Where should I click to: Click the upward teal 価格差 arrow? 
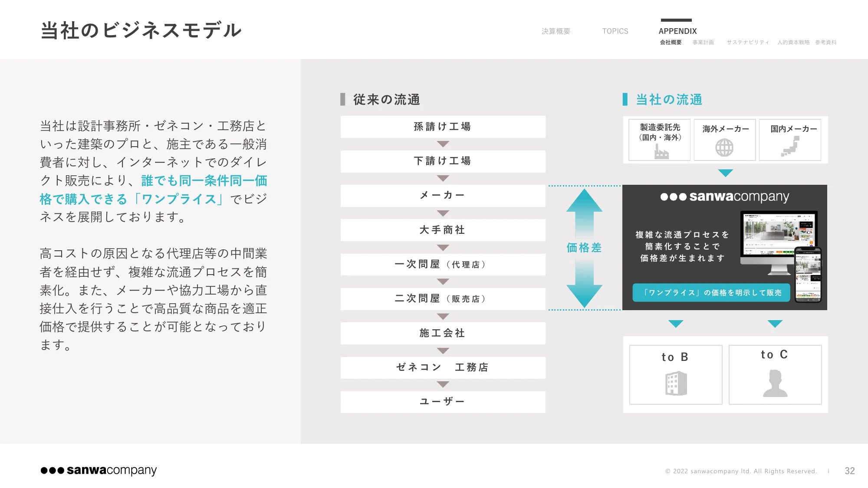584,213
